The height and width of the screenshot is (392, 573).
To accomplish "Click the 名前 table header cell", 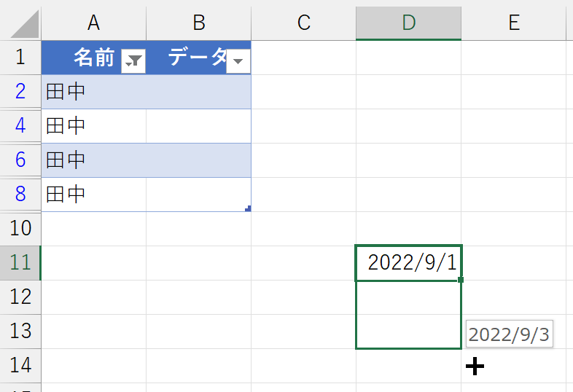I will coord(94,58).
